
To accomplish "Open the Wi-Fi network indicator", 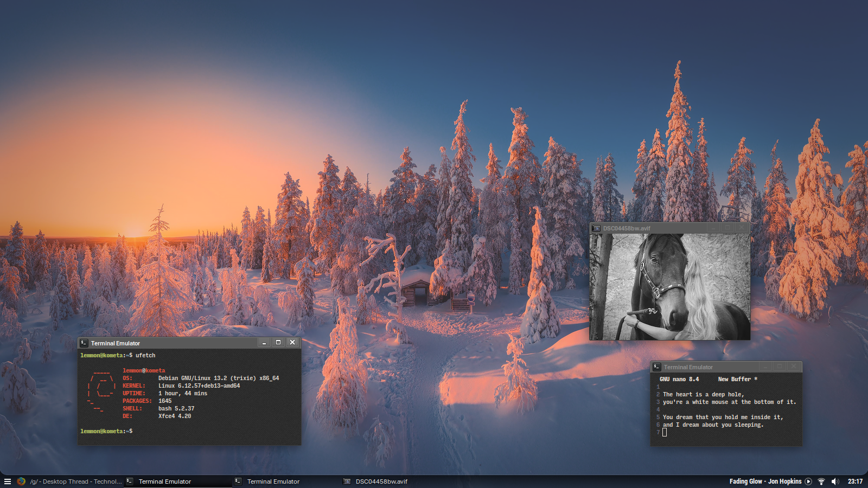I will click(821, 481).
